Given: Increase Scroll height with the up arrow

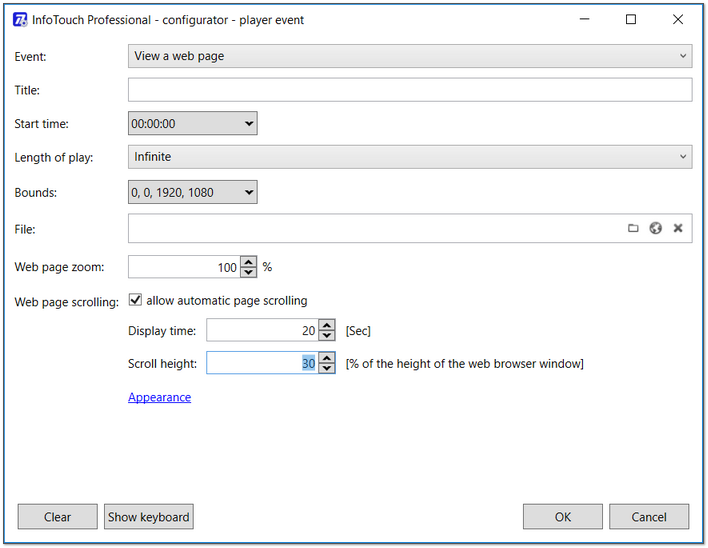Looking at the screenshot, I should (x=327, y=358).
